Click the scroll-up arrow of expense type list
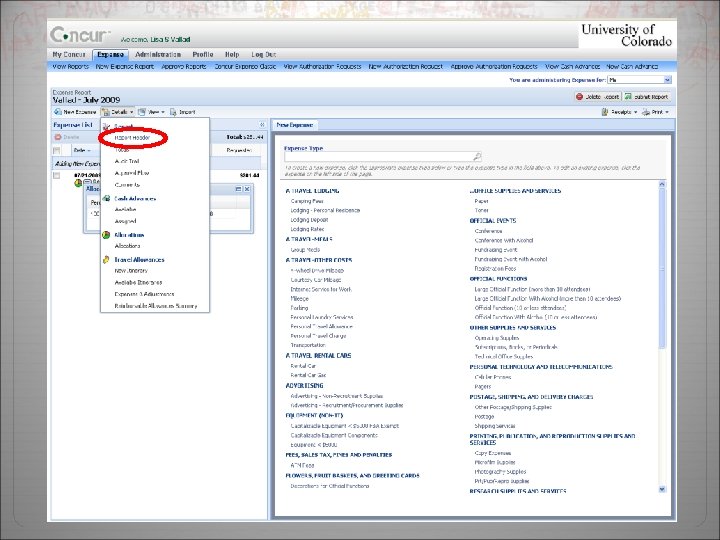Image resolution: width=720 pixels, height=540 pixels. (x=662, y=185)
